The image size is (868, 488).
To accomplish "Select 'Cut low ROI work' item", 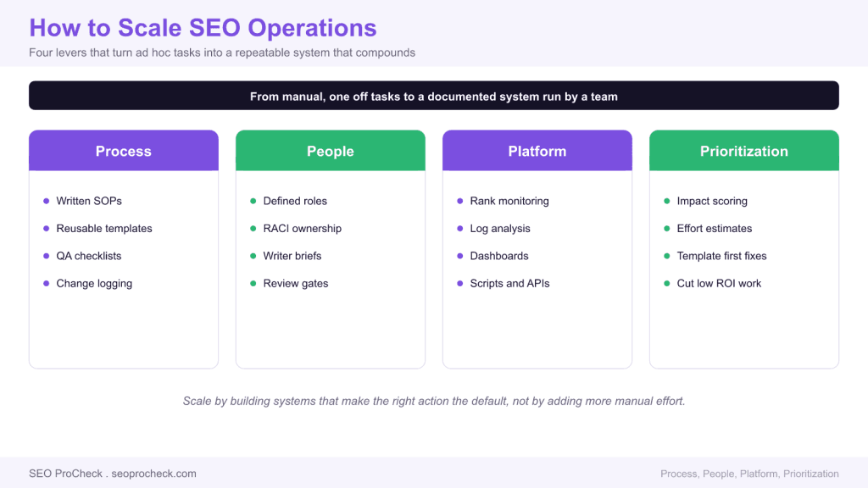I will point(719,283).
